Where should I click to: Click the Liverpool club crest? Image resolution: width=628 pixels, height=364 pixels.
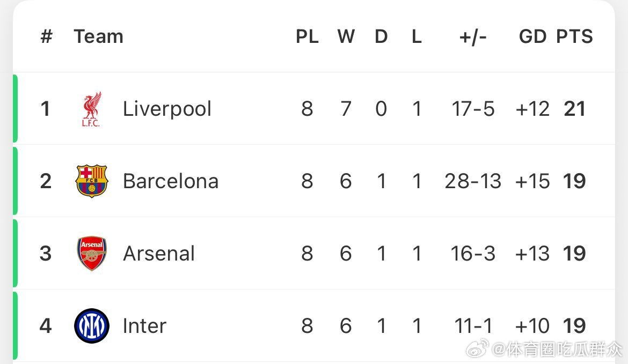[x=91, y=109]
